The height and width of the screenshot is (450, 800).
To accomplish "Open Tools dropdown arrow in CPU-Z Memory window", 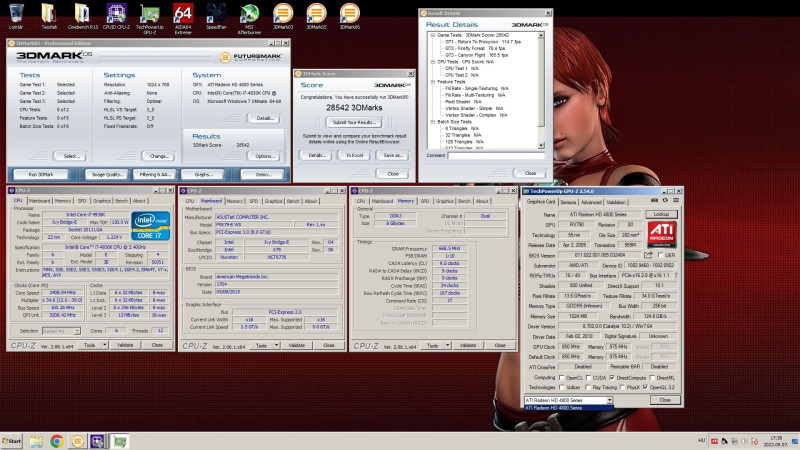I will 447,345.
